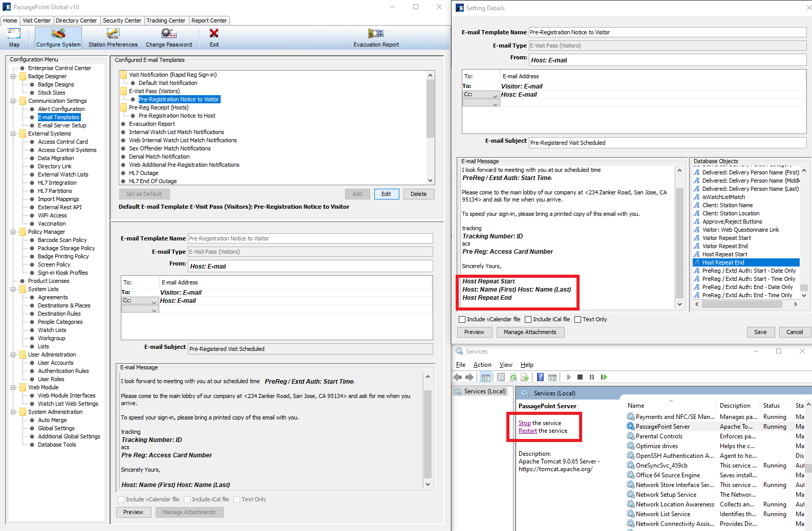
Task: Collapse the Badge Designer tree node
Action: (13, 76)
